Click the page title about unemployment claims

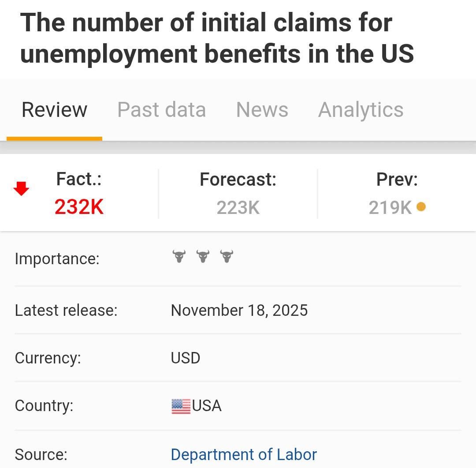pyautogui.click(x=217, y=38)
